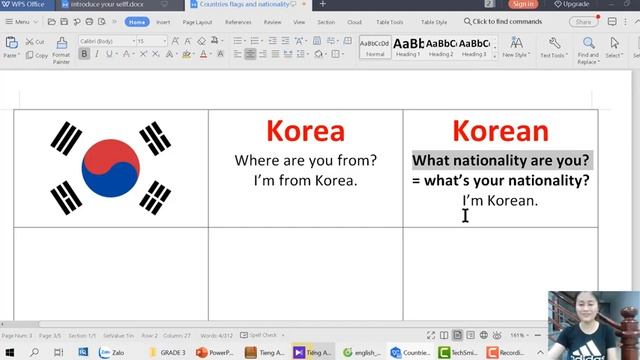Viewport: 640px width, 360px height.
Task: Open the Table Tools tab
Action: (x=389, y=22)
